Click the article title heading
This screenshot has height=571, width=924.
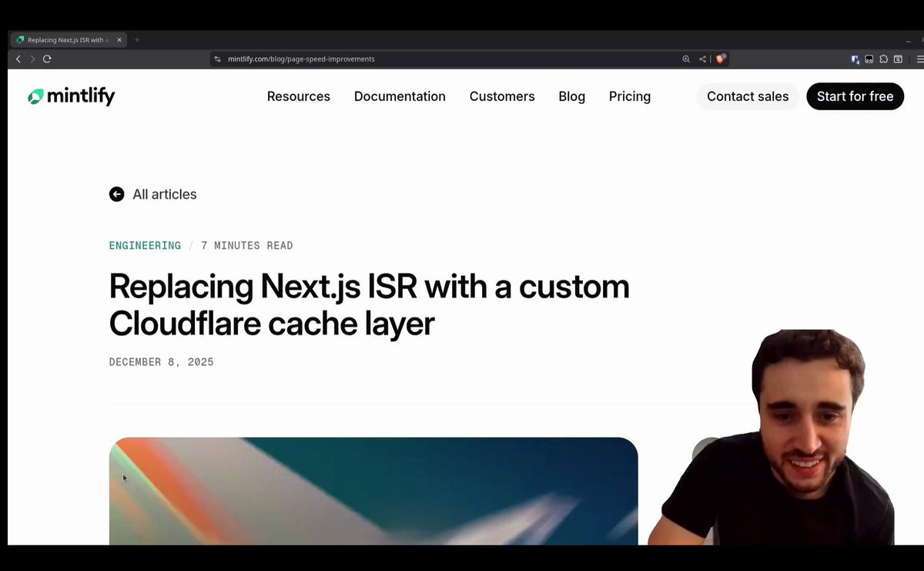[370, 304]
